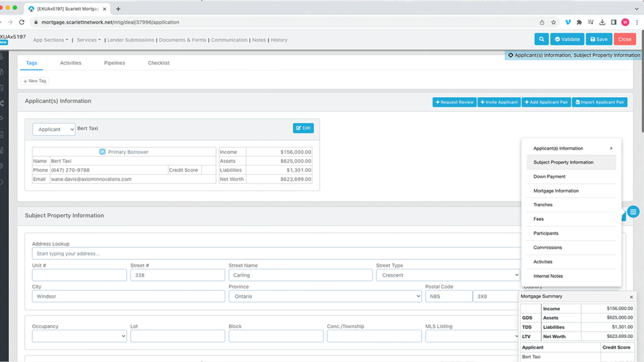The image size is (644, 362).
Task: Click the share page icon in the address bar
Action: click(542, 22)
